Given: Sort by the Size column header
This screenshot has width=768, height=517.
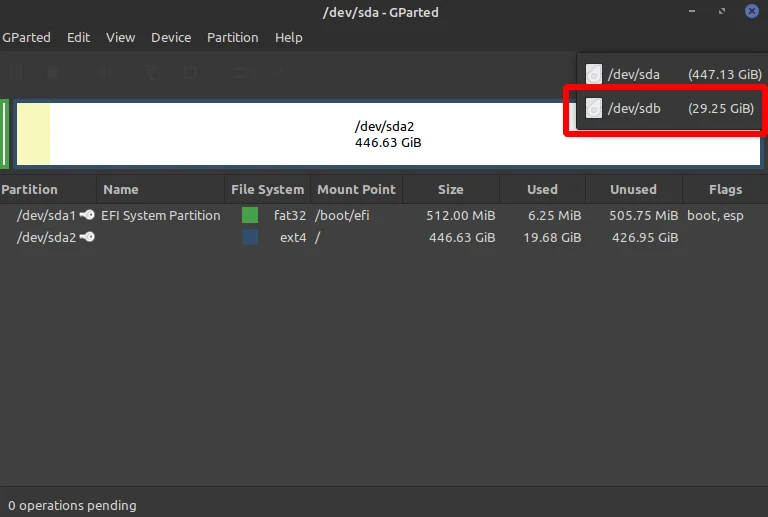Looking at the screenshot, I should click(x=451, y=189).
